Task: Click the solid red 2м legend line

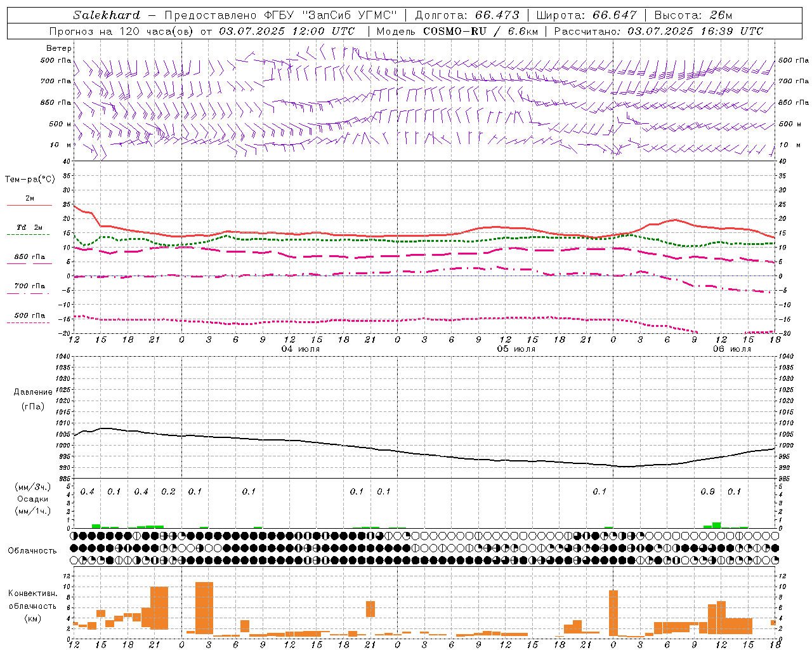Action: [29, 206]
